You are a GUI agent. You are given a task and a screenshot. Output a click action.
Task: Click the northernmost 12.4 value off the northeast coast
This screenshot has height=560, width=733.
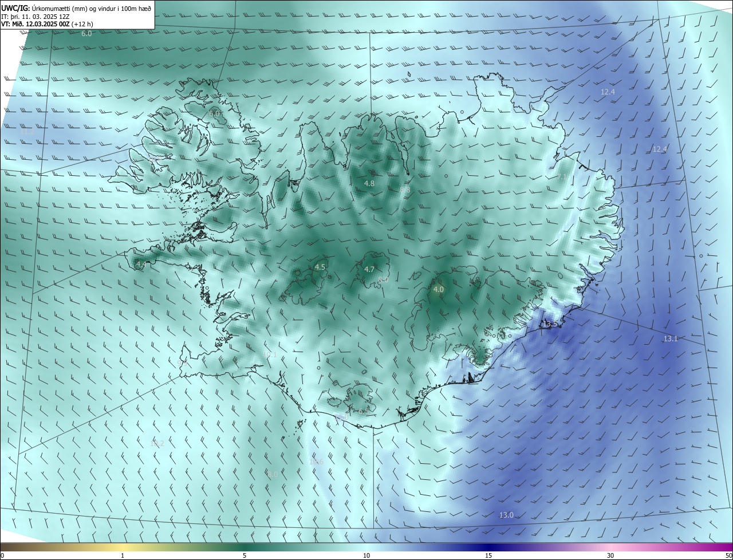coord(608,92)
